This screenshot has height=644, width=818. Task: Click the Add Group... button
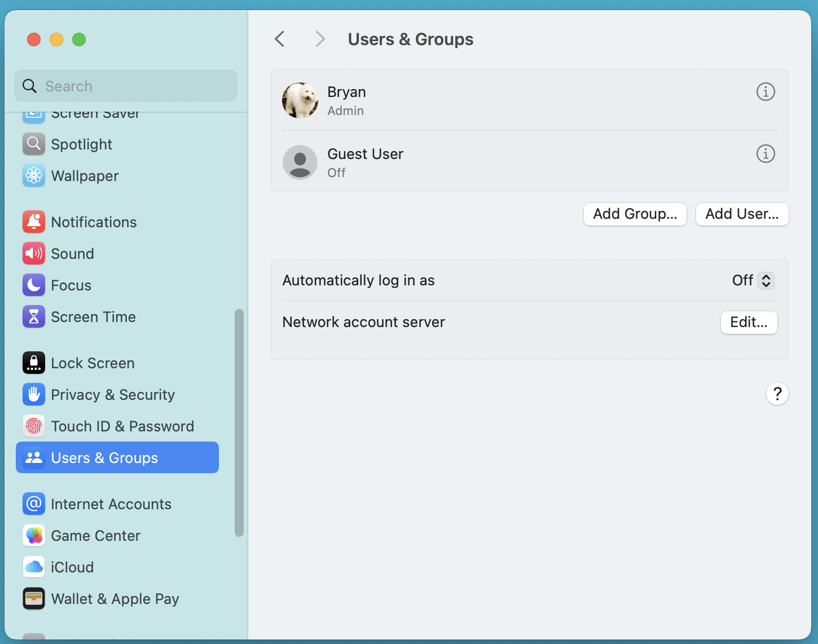[635, 214]
